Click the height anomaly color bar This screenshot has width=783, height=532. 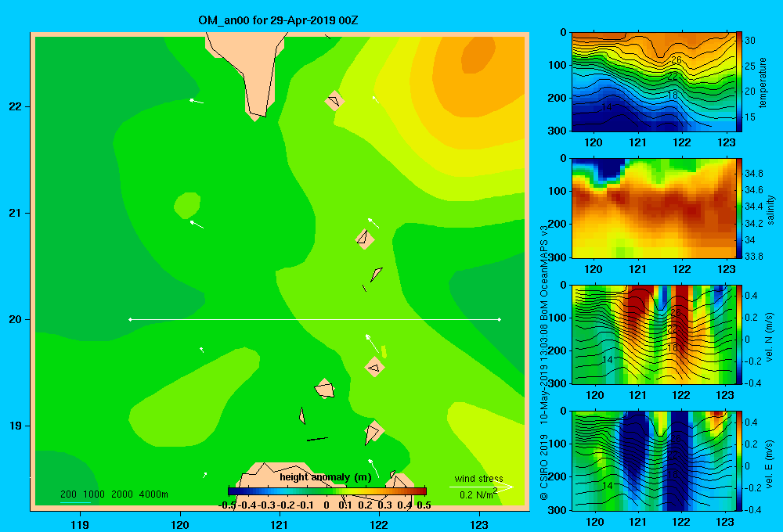(327, 491)
